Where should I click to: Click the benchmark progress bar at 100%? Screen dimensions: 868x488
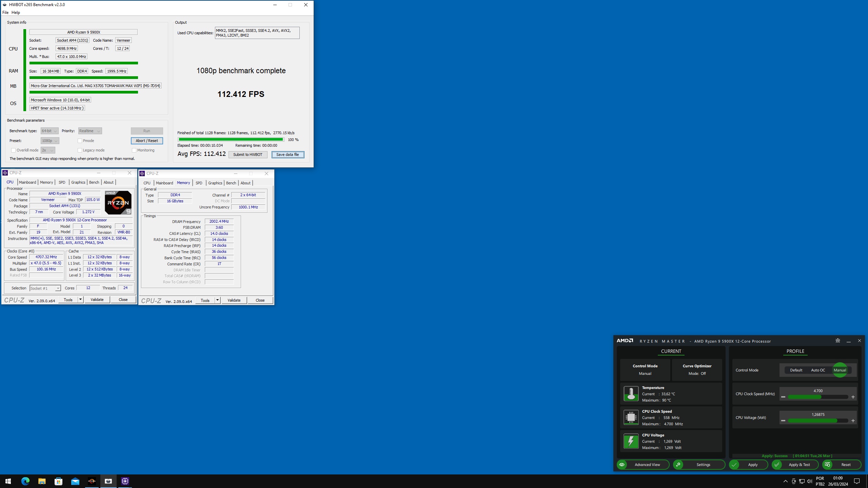pyautogui.click(x=231, y=139)
